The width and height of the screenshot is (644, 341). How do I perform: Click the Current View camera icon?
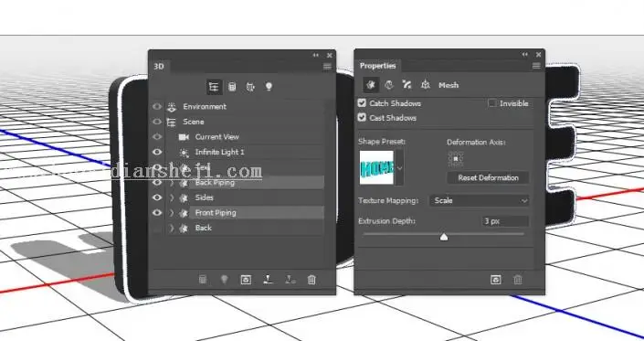tap(184, 137)
